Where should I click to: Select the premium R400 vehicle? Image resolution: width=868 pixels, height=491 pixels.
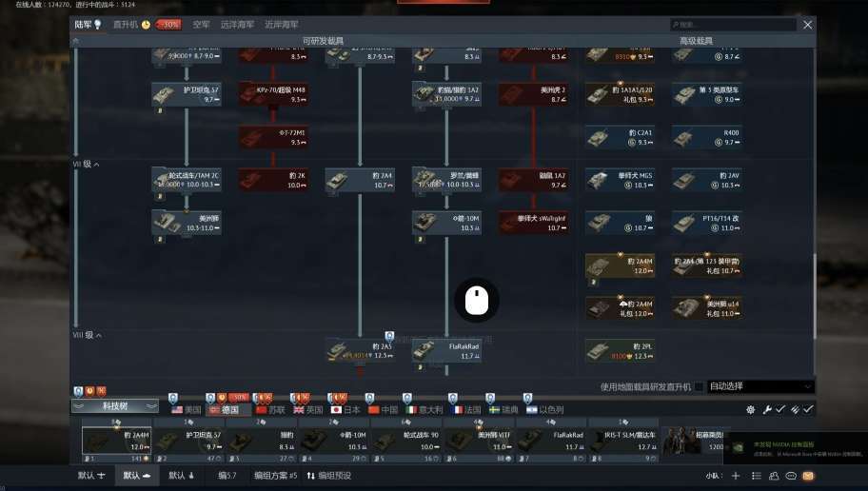pyautogui.click(x=707, y=137)
